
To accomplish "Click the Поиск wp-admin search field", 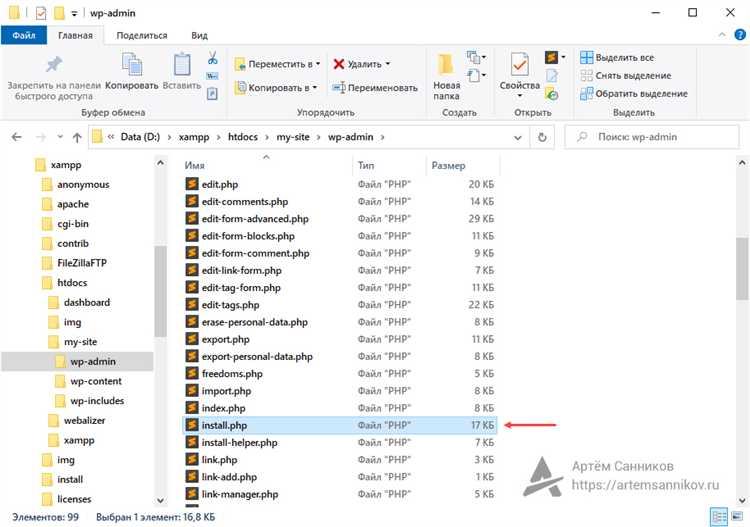I will coord(651,137).
